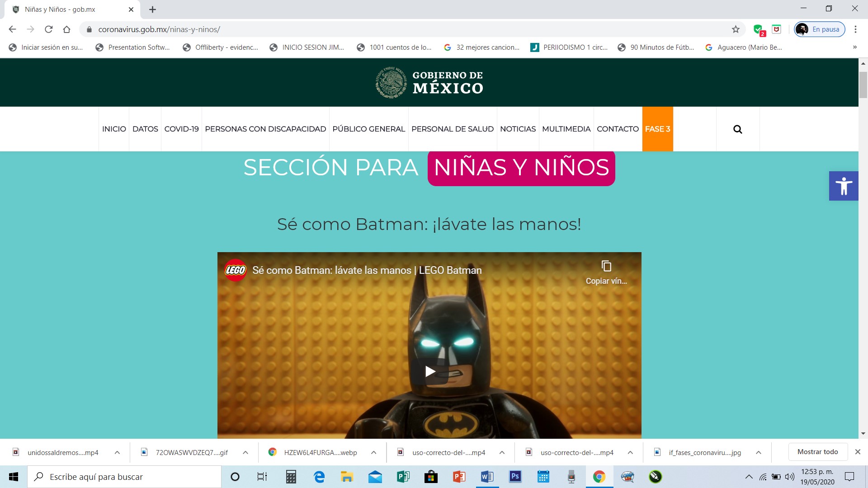The image size is (868, 488).
Task: Open Microsoft Edge from taskbar
Action: coord(319,477)
